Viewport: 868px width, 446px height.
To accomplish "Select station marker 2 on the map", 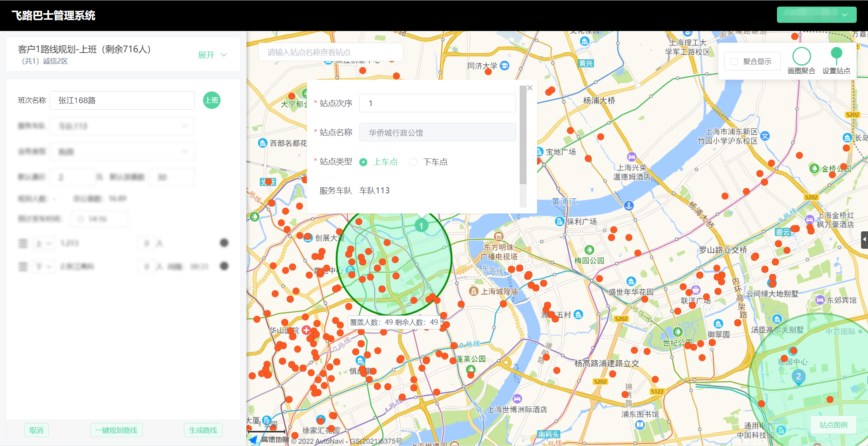I will click(798, 377).
